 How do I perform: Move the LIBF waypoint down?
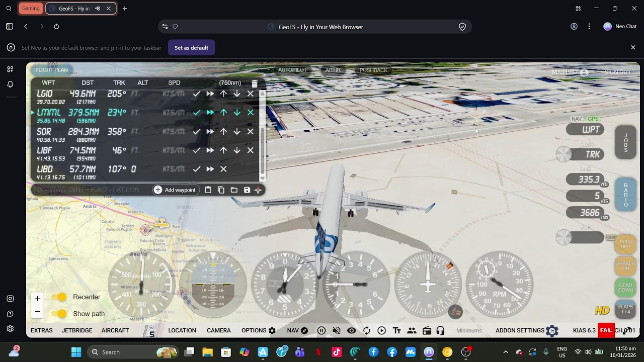click(237, 150)
